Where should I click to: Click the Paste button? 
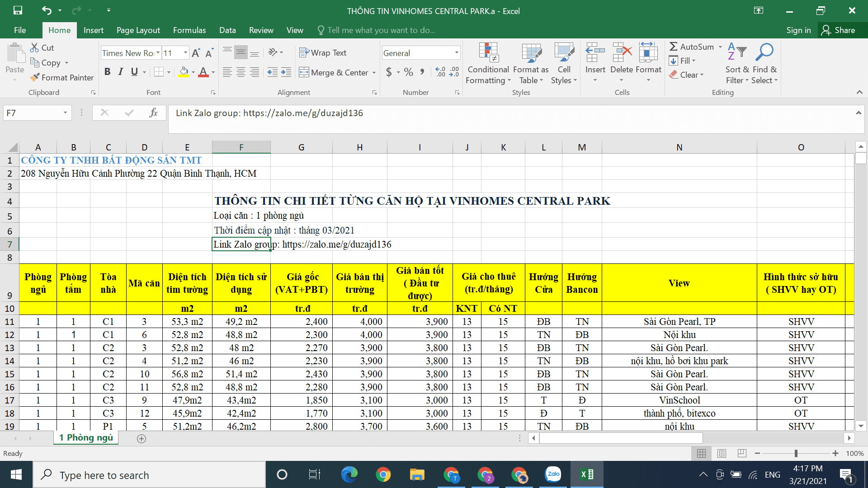[x=15, y=62]
